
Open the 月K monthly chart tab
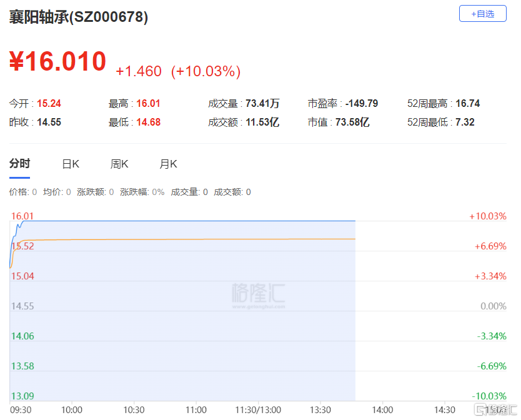pyautogui.click(x=168, y=164)
